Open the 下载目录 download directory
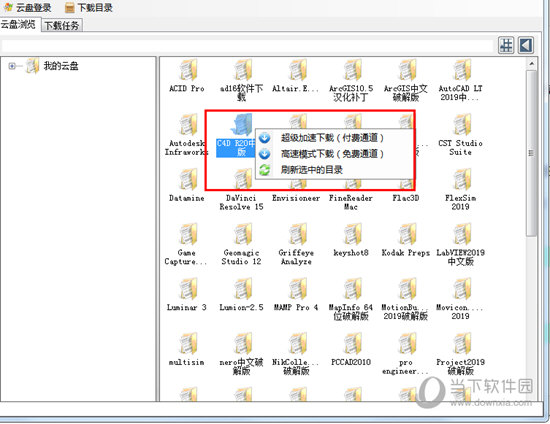 pyautogui.click(x=89, y=7)
